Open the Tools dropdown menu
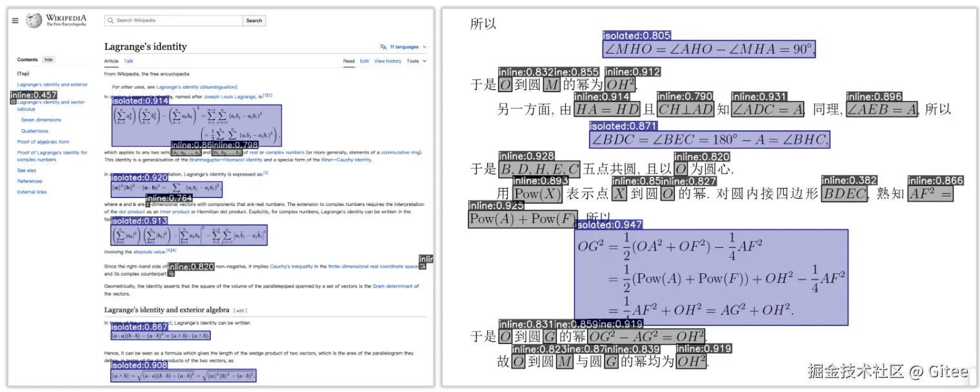 pyautogui.click(x=415, y=61)
